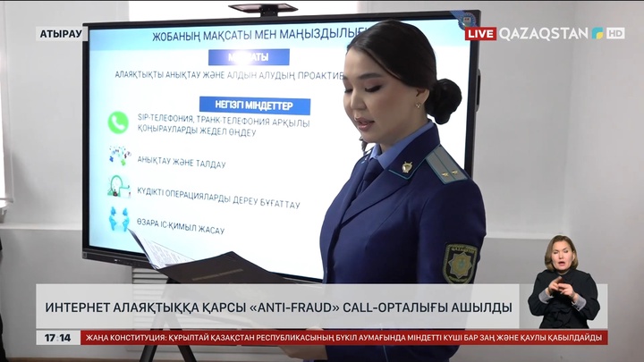Click the 'МАҚСАТЫ' blue header on slide
This screenshot has width=644, height=362.
click(249, 57)
